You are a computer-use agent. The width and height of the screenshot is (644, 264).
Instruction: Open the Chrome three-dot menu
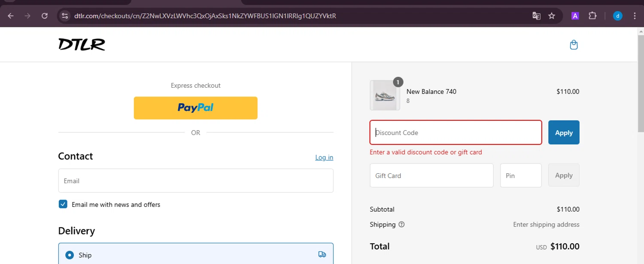[x=635, y=16]
